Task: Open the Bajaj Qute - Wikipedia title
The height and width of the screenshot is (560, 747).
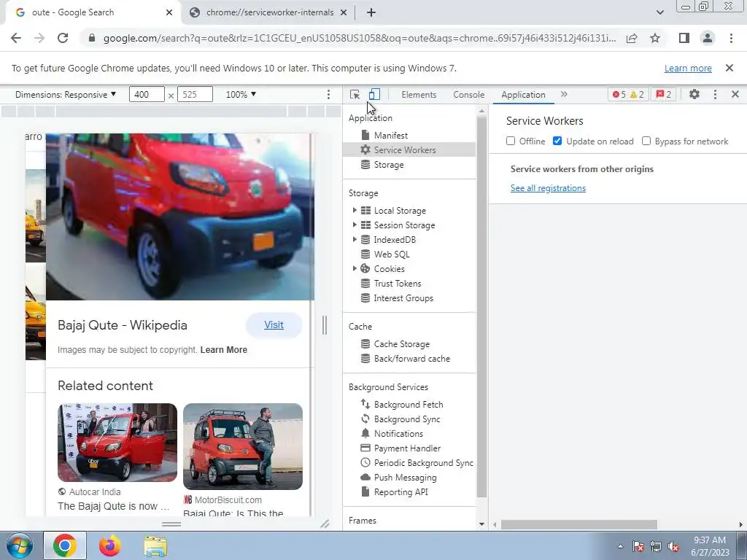Action: (123, 325)
